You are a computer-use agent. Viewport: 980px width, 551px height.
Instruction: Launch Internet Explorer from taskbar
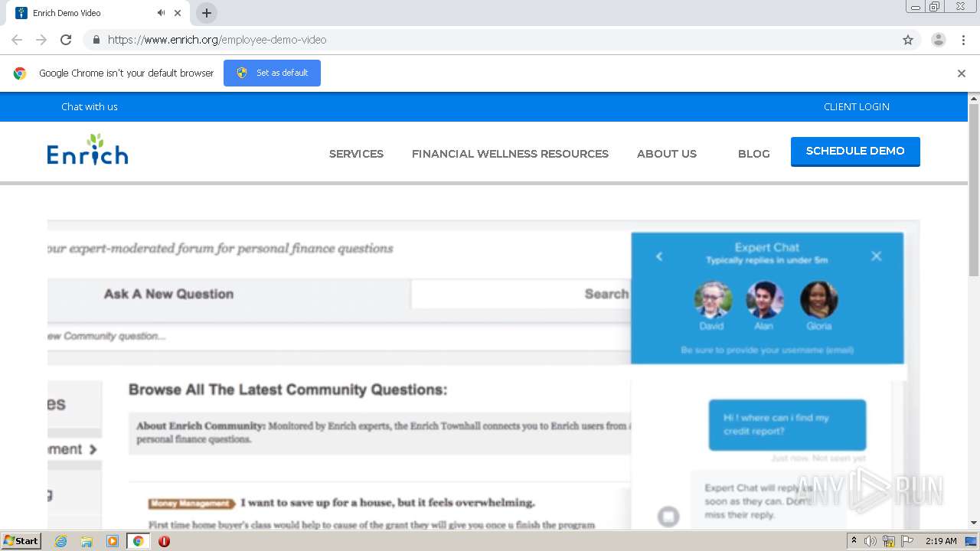[61, 541]
